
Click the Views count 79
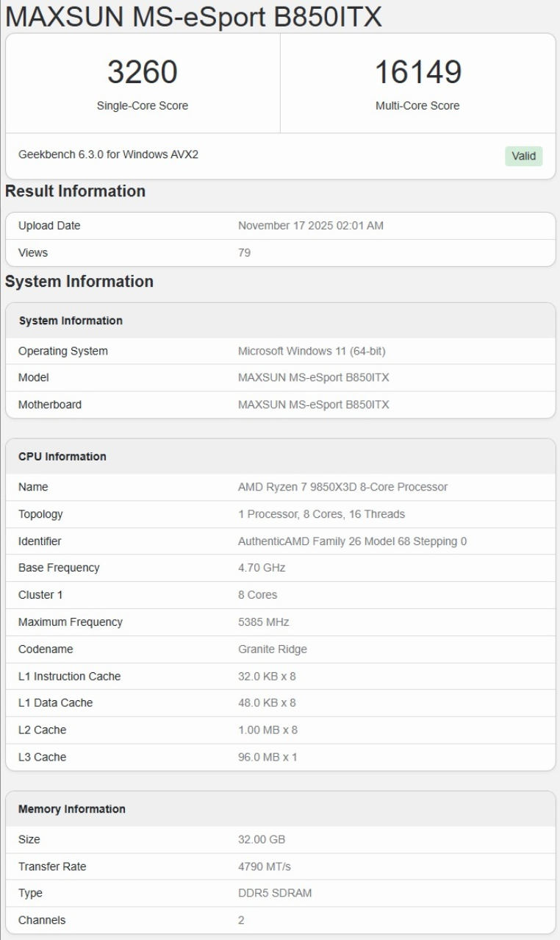tap(244, 252)
